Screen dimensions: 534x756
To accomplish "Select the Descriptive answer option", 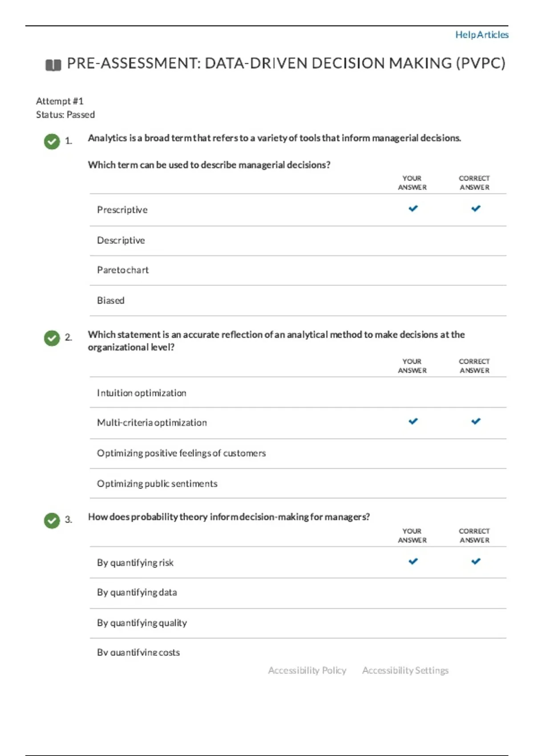I will 121,240.
